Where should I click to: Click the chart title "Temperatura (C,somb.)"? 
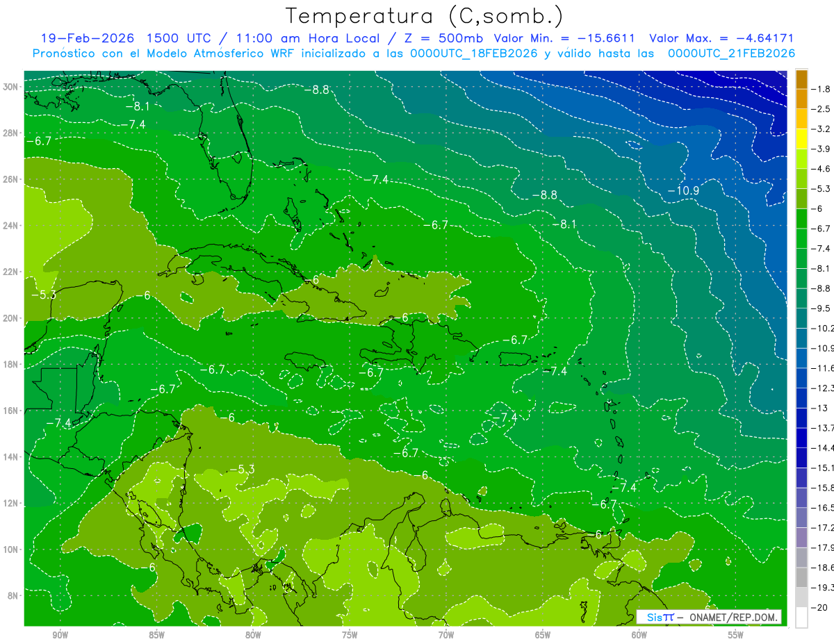pyautogui.click(x=423, y=16)
